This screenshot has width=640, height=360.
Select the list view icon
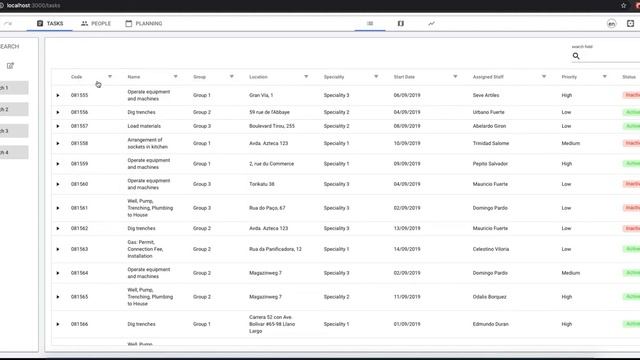coord(370,23)
